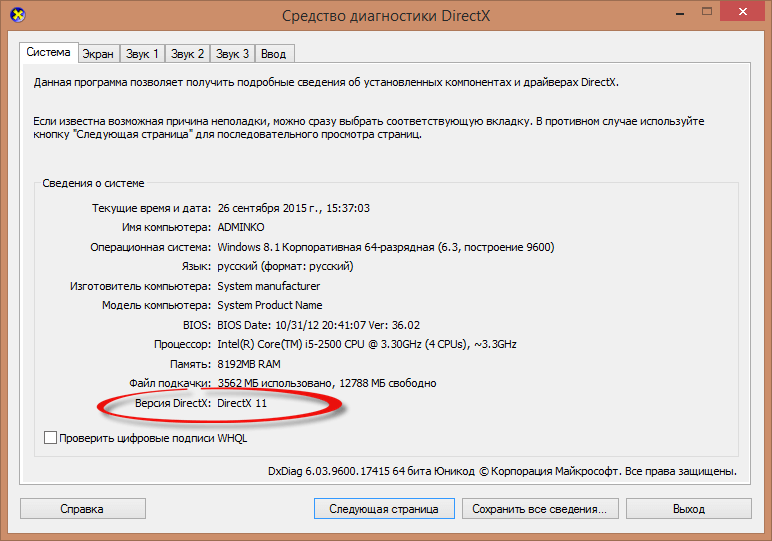
Task: Open the Ввод tab
Action: click(274, 54)
